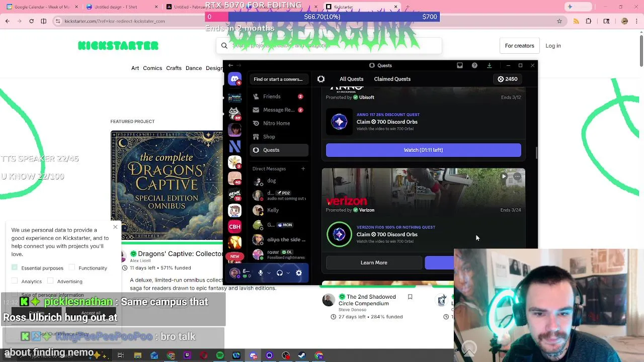Open The 2nd Shadowed Circle Compendium link
The image size is (644, 362).
[367, 300]
